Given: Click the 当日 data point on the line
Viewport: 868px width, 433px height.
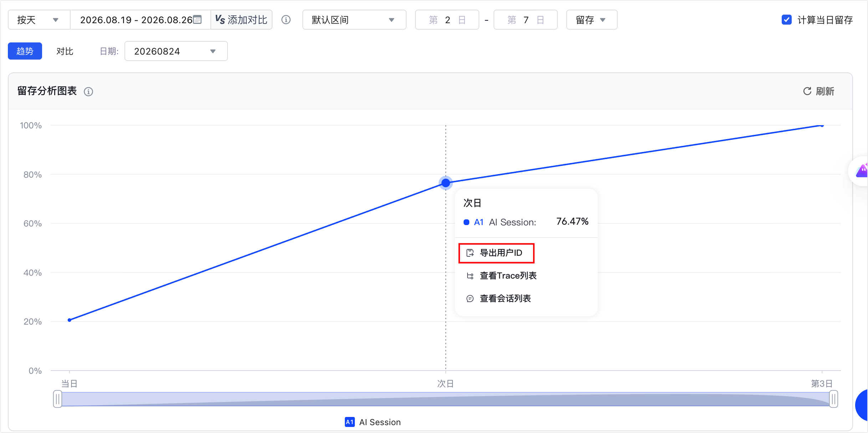Looking at the screenshot, I should tap(70, 320).
